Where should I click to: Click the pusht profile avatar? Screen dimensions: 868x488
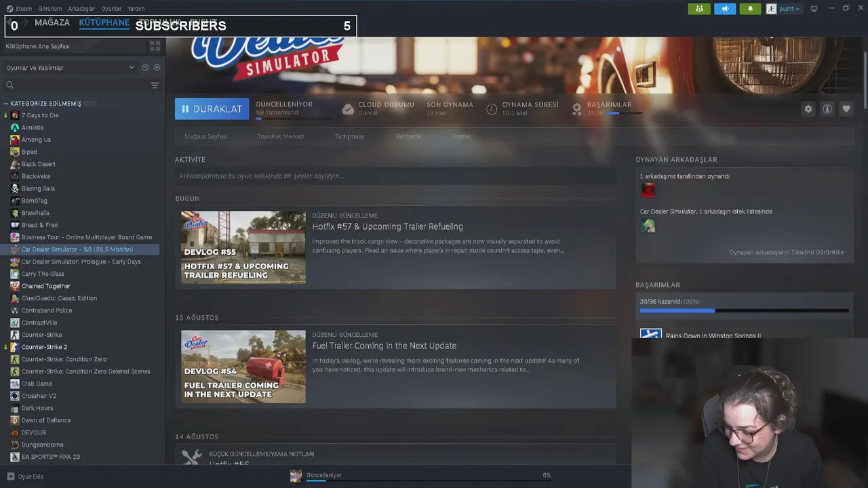[771, 9]
